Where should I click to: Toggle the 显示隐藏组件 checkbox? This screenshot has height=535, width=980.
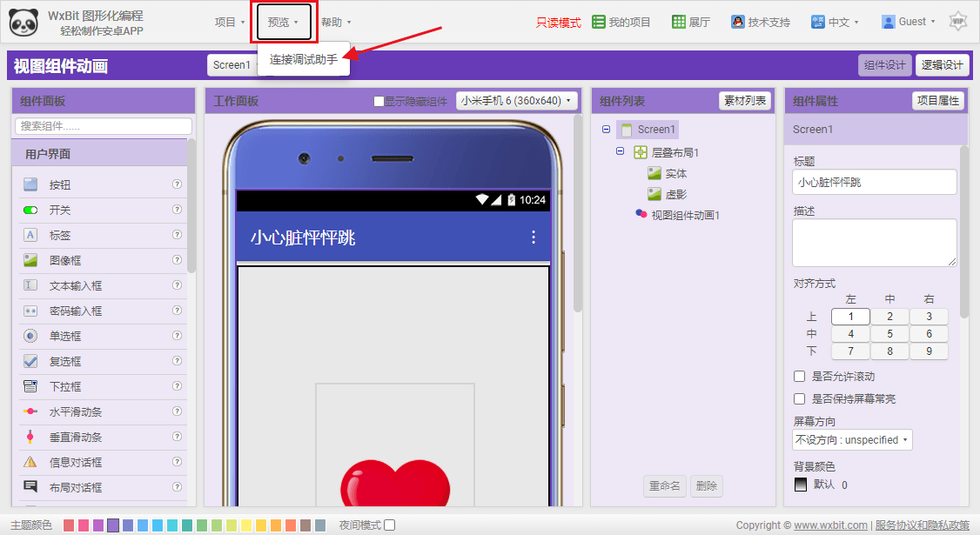click(379, 101)
